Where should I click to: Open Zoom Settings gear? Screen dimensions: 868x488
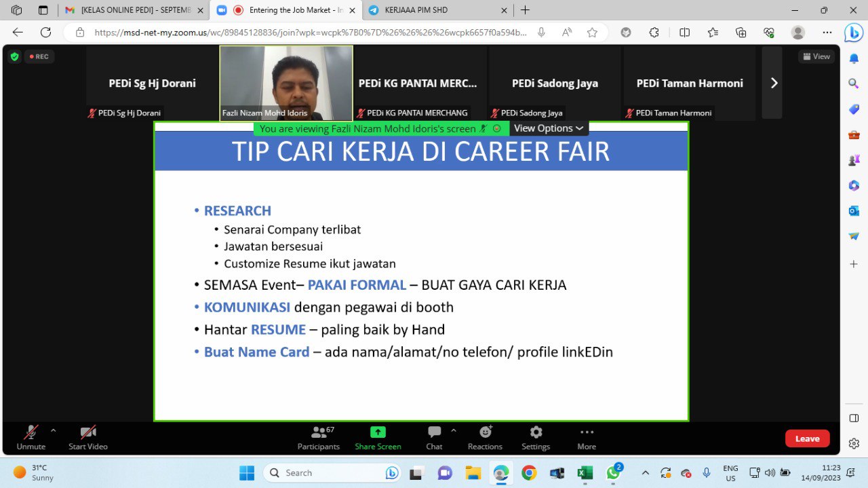(x=536, y=438)
